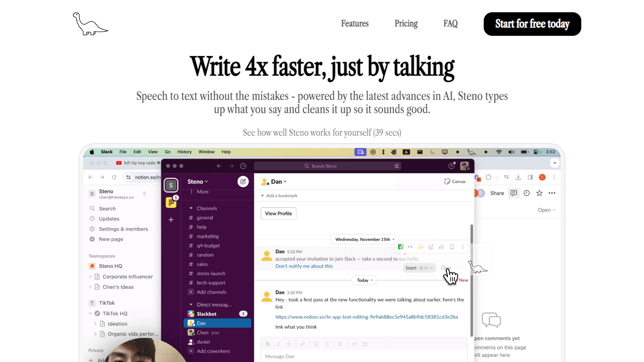Click the Slack message list scrollbar
Screen dimensions: 644x362
(x=471, y=280)
